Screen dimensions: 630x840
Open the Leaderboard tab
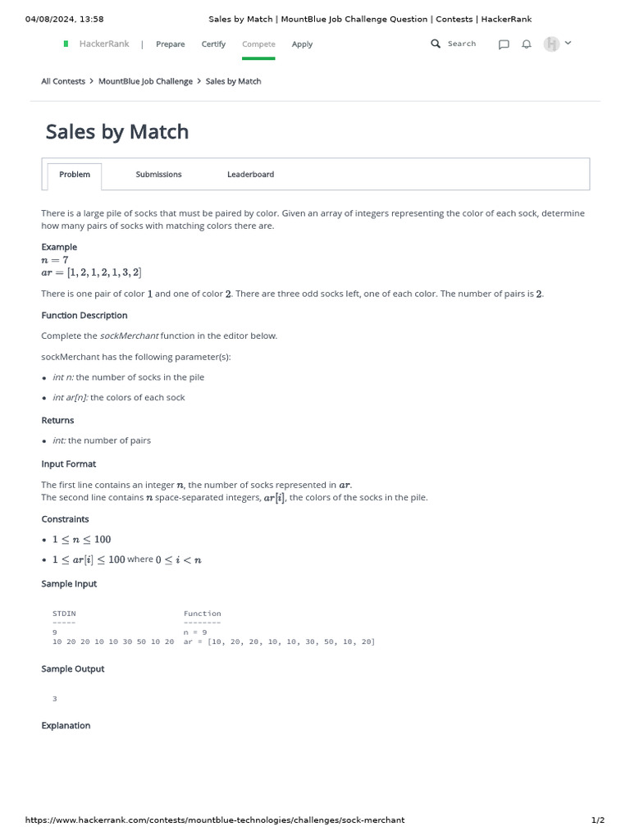click(x=250, y=175)
